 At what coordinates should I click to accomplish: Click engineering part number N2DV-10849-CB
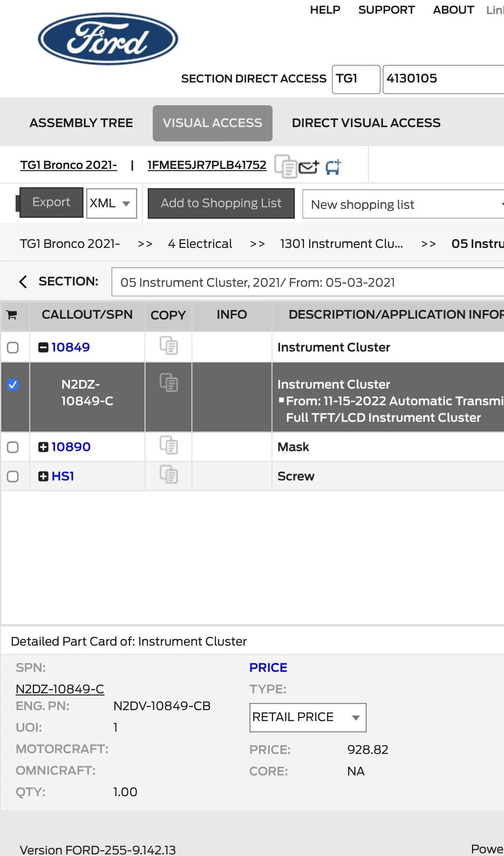tap(162, 706)
